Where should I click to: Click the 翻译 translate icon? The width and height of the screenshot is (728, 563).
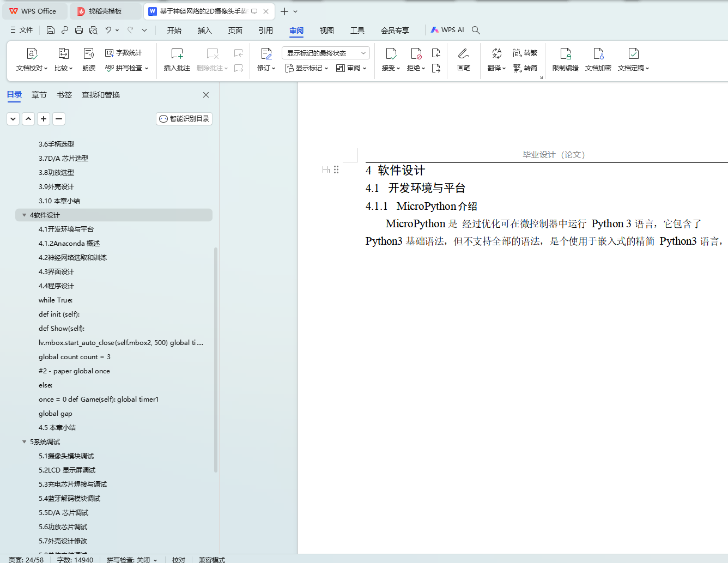[496, 53]
